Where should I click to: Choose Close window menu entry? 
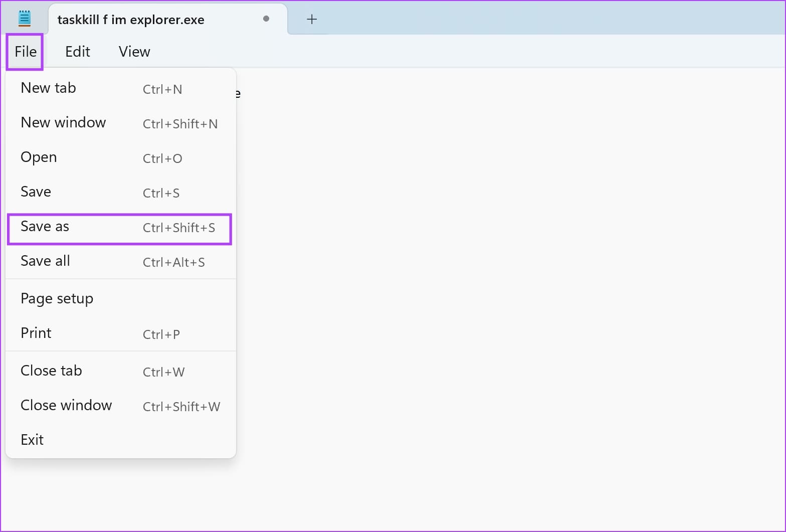pyautogui.click(x=120, y=406)
